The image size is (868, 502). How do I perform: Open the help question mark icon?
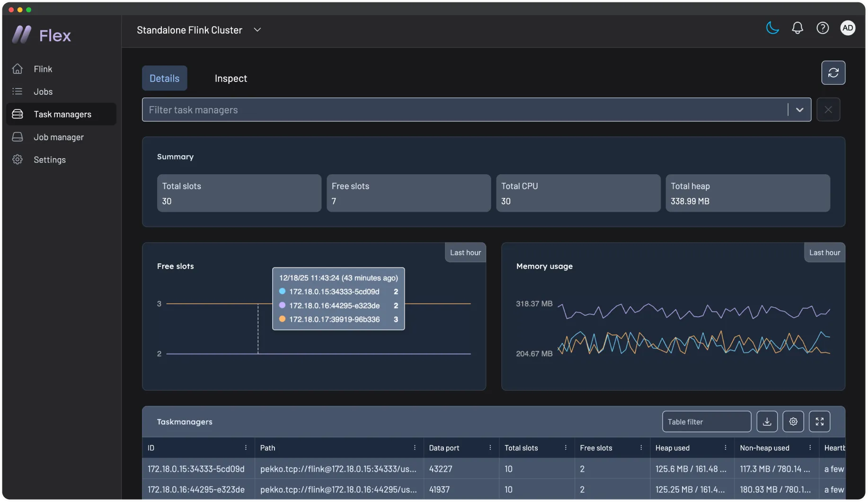823,28
